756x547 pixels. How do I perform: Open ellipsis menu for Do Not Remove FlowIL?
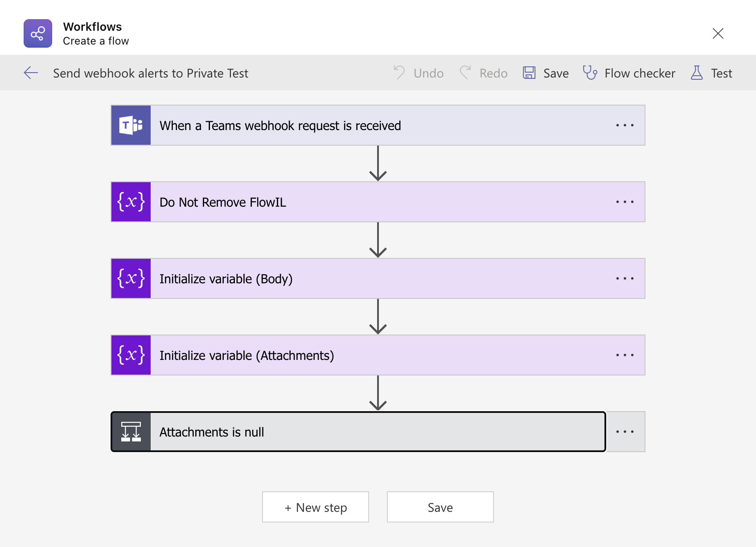625,202
